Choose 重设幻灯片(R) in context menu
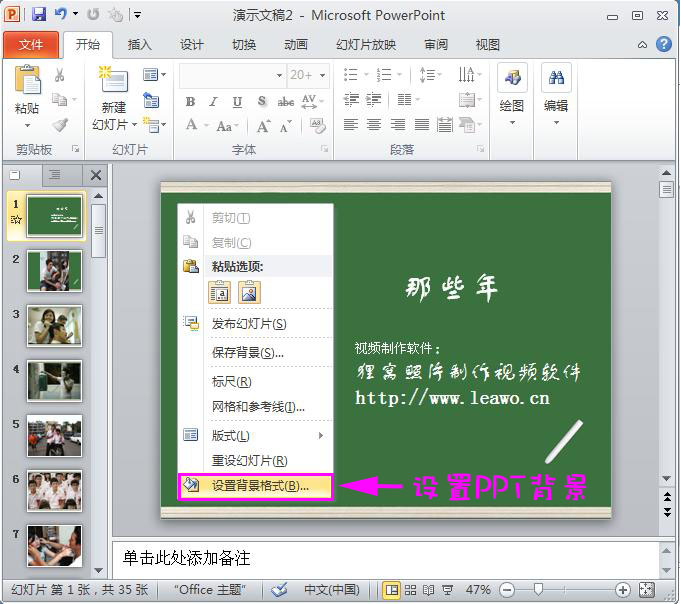The height and width of the screenshot is (604, 680). [255, 460]
